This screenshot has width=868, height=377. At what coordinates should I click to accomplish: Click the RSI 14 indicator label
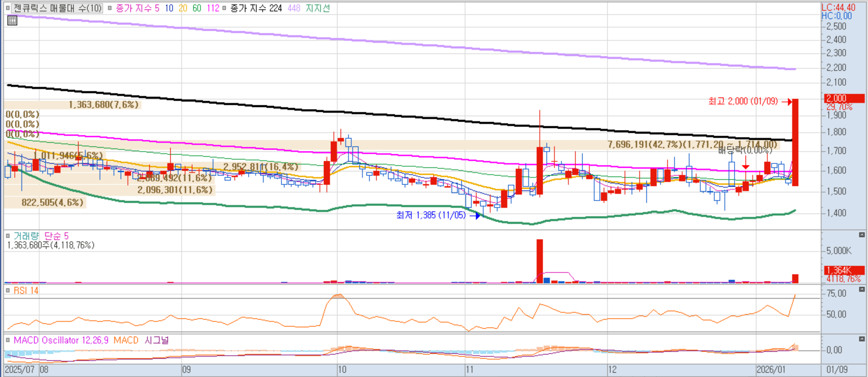pyautogui.click(x=26, y=290)
